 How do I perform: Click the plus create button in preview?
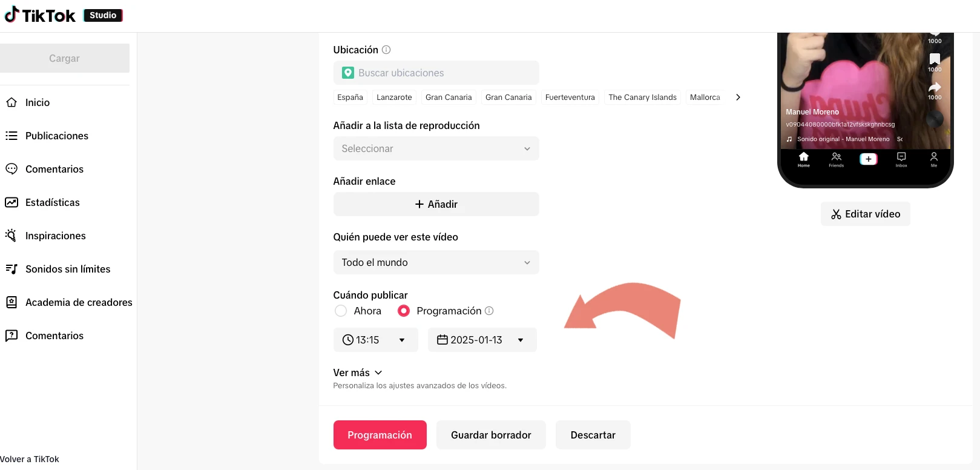click(x=869, y=159)
